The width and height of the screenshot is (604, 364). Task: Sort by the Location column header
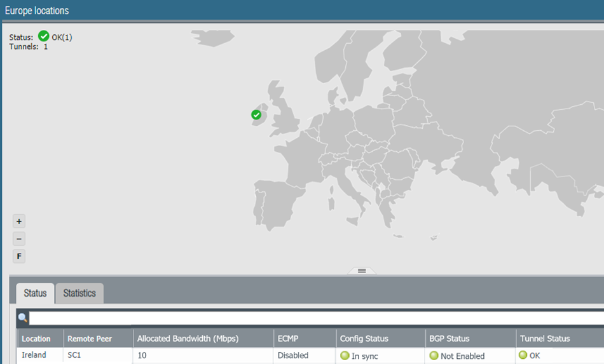pos(36,339)
